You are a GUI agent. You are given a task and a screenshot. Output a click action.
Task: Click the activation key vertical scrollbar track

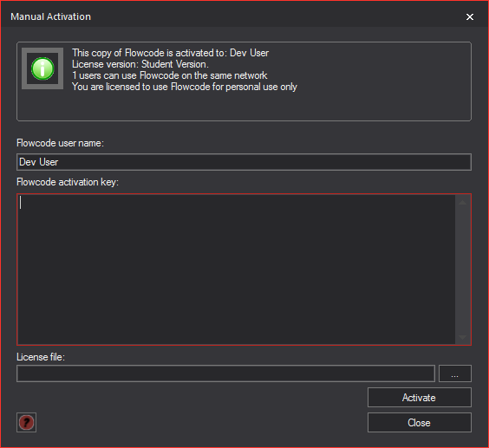(x=463, y=269)
